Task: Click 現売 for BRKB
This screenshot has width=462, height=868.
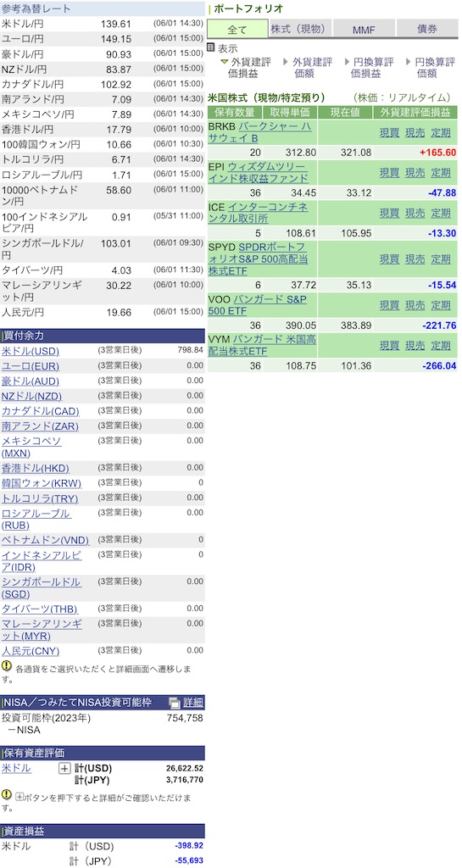Action: [x=415, y=132]
